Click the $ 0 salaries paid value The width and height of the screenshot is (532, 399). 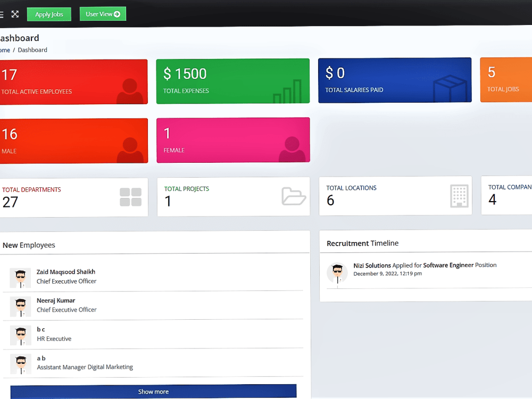(335, 73)
